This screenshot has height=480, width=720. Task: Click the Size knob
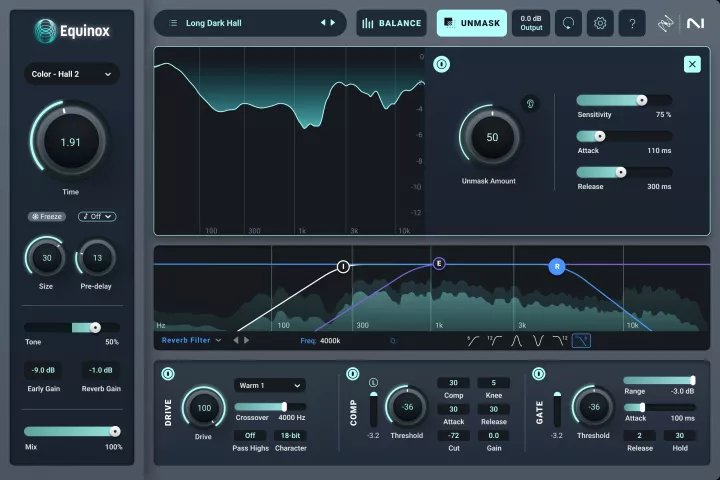click(46, 258)
